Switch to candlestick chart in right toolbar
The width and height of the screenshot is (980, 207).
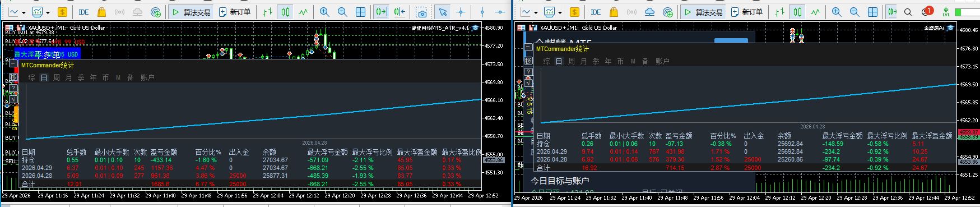point(797,11)
